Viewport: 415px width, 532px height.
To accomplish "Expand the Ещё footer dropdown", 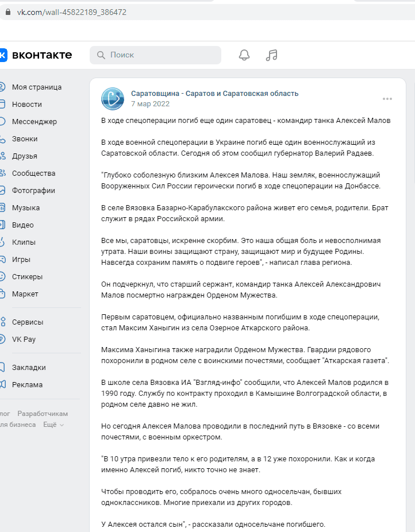I will (x=53, y=425).
